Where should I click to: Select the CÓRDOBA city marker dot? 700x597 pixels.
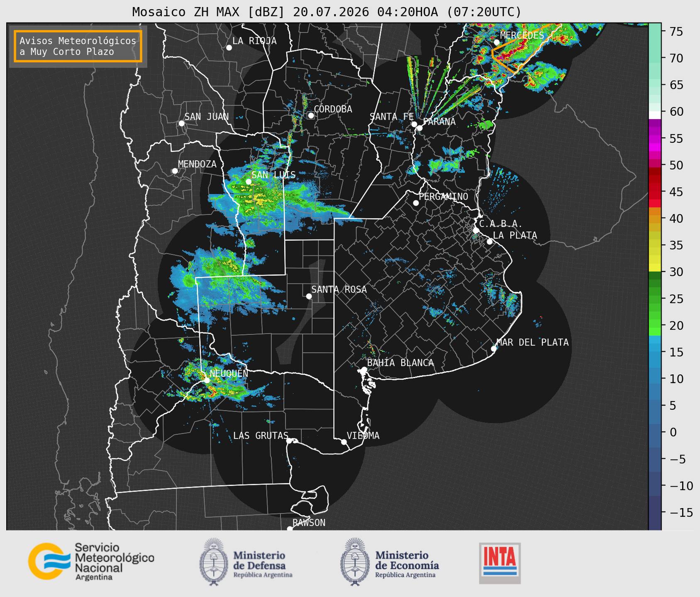pos(311,115)
